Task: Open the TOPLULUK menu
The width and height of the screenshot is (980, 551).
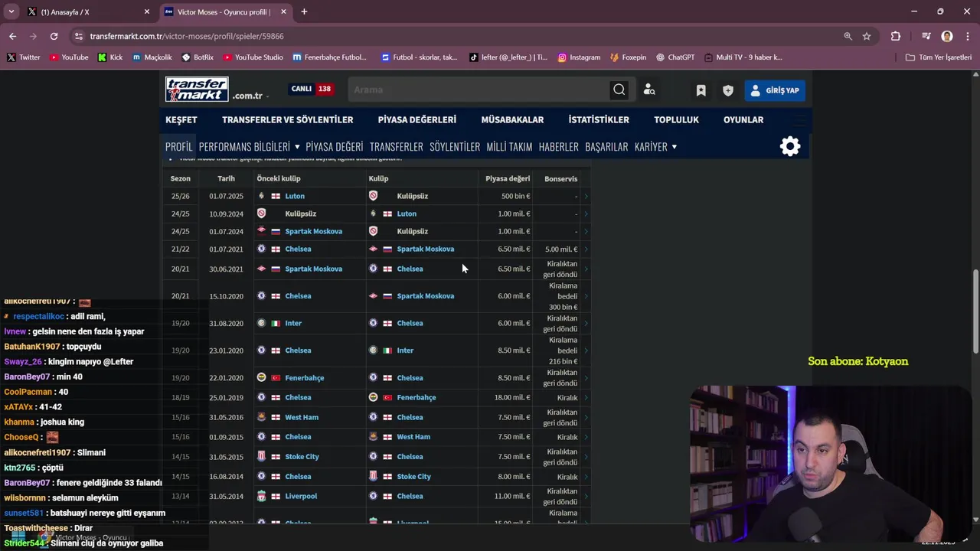Action: pos(676,119)
